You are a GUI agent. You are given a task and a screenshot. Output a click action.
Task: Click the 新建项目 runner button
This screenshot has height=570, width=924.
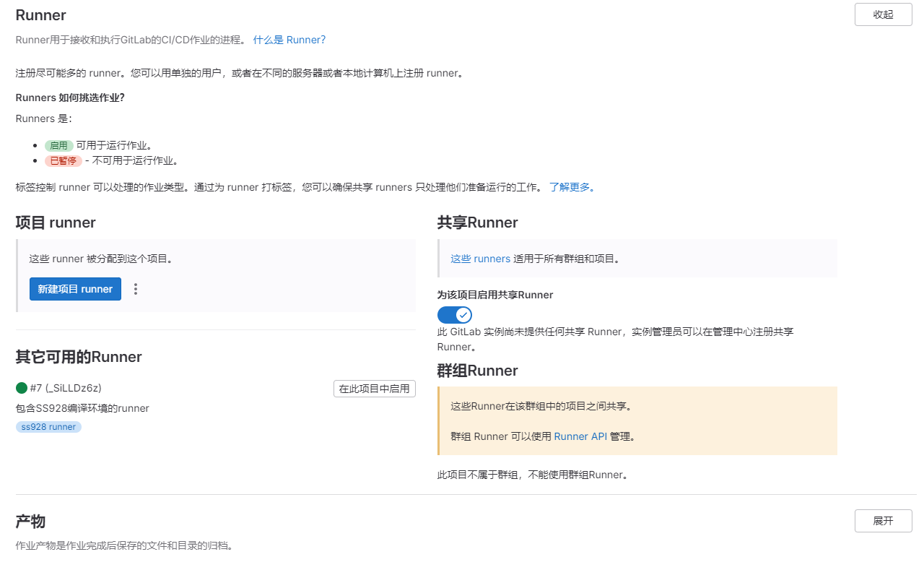75,289
